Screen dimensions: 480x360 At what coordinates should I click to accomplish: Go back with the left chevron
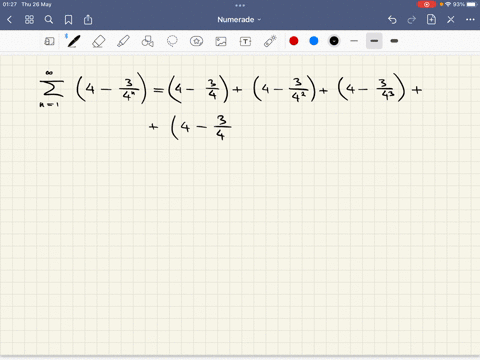click(x=9, y=20)
